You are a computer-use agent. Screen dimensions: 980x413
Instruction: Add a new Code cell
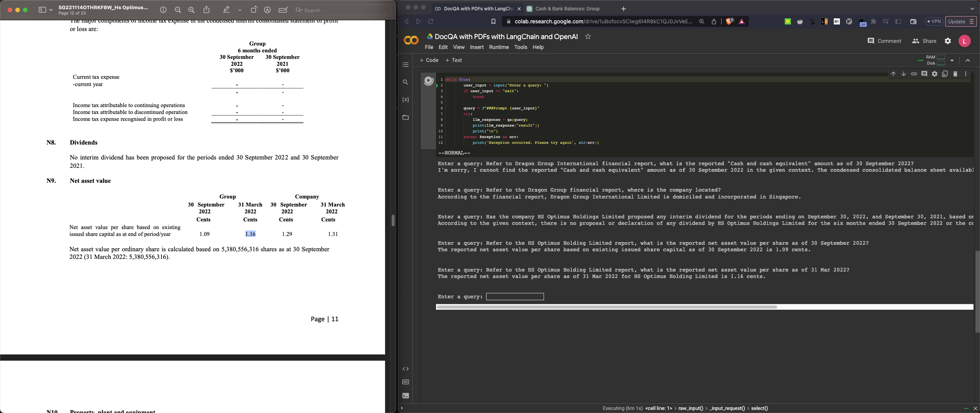429,60
